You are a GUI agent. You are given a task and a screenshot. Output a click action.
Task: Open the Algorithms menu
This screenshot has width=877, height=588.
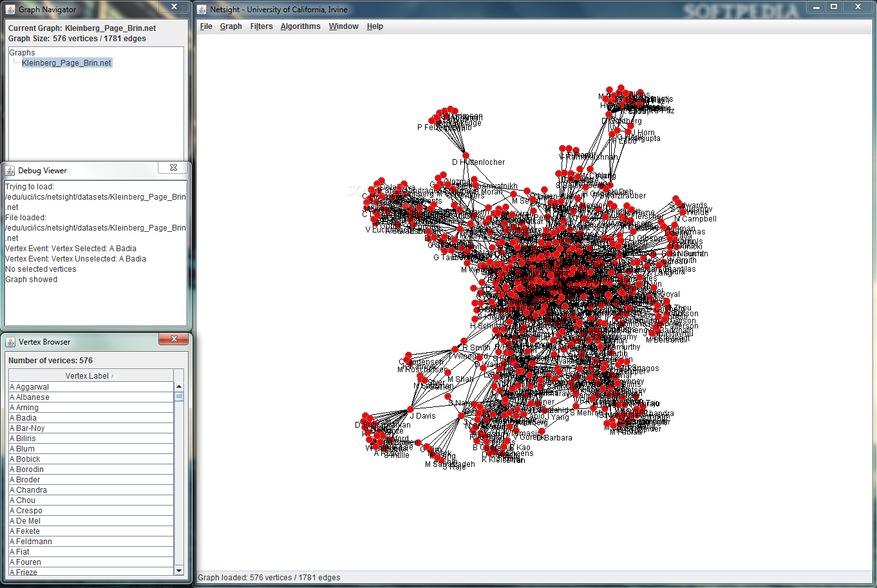[300, 26]
